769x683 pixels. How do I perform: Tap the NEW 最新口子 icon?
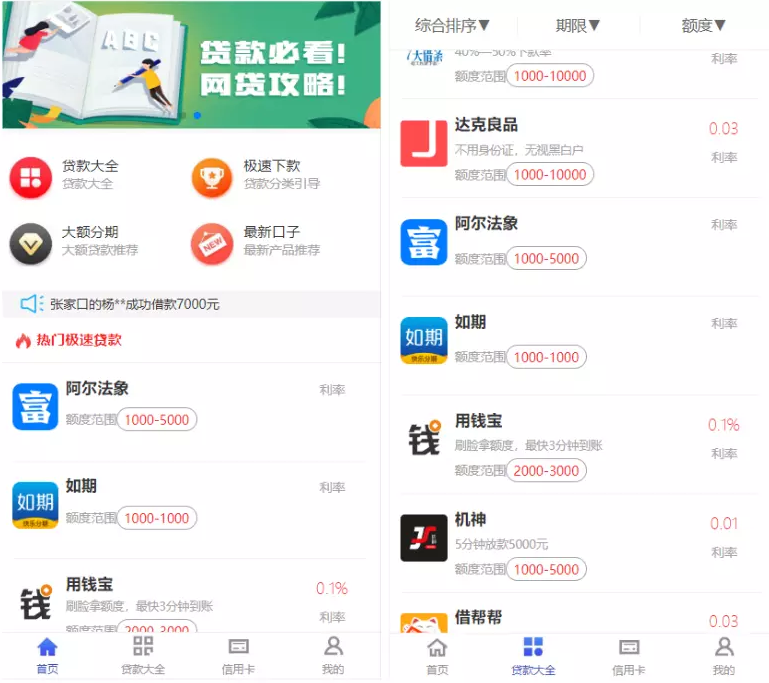pos(212,244)
